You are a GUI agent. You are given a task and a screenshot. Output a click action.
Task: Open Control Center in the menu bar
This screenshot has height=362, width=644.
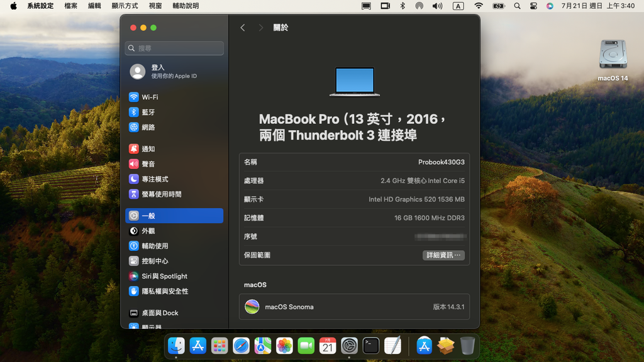click(533, 6)
